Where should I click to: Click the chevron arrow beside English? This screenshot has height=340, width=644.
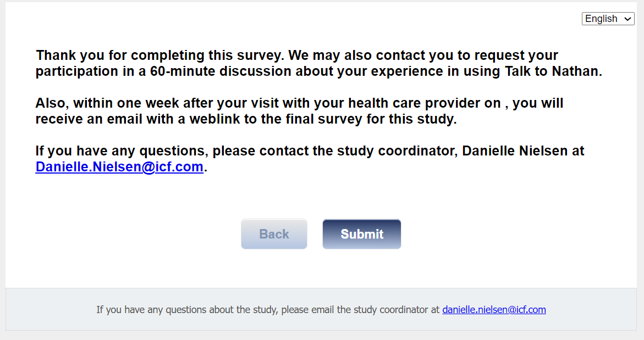[x=628, y=19]
